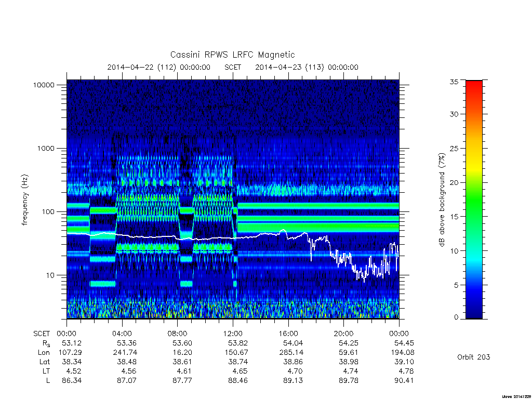Click the LT value '4.78'
The width and height of the screenshot is (532, 399).
[x=406, y=371]
